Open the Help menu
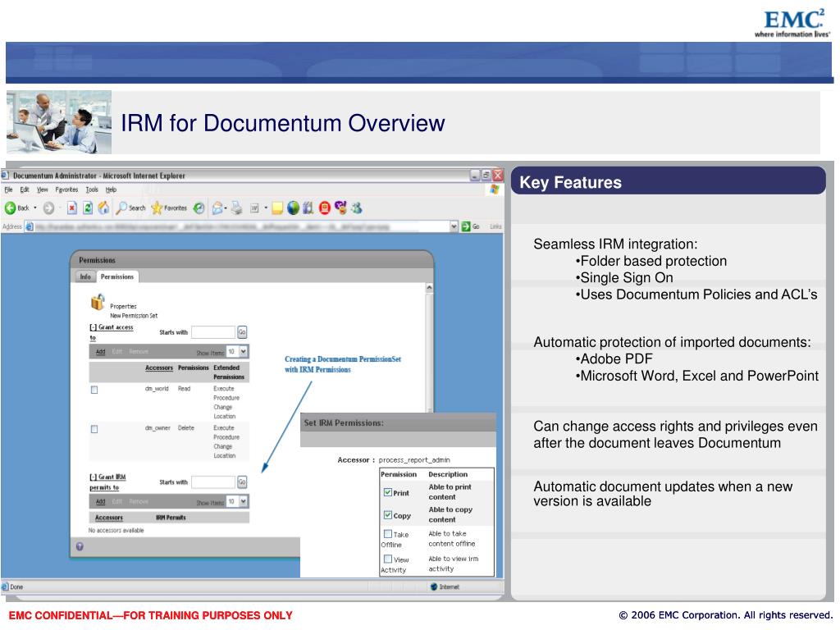The height and width of the screenshot is (630, 840). click(x=111, y=189)
